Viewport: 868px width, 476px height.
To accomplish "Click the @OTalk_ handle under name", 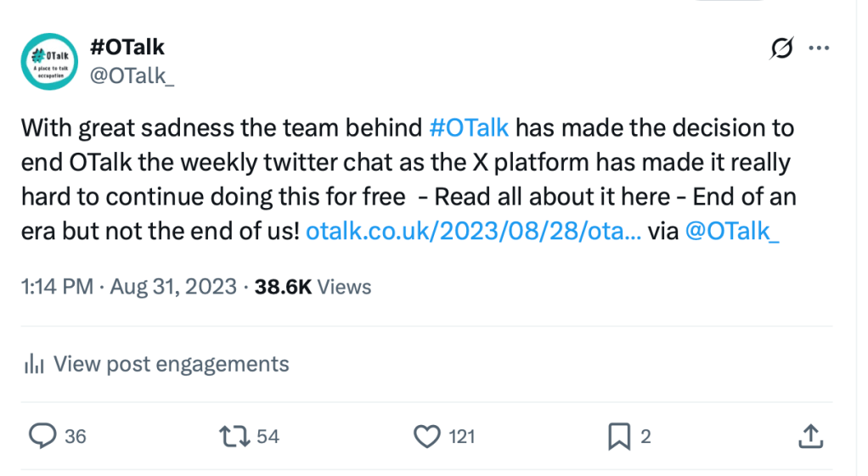I will click(132, 76).
